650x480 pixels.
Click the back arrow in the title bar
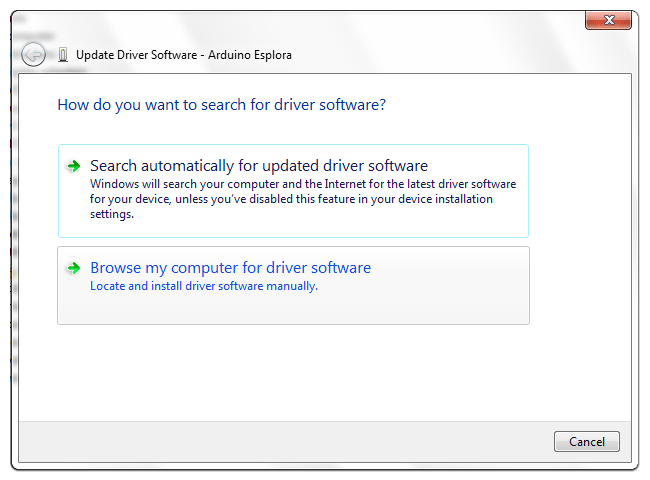pos(34,55)
